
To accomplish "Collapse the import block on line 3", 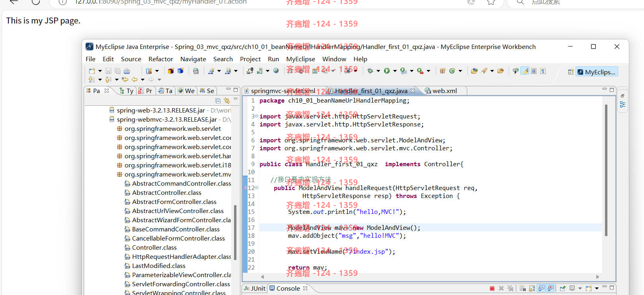I will pos(256,116).
